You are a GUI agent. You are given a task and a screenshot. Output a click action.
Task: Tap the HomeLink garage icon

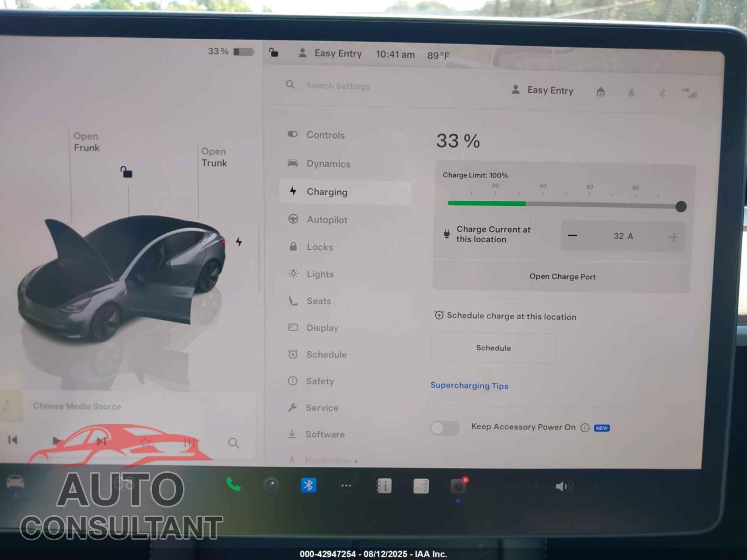(x=601, y=92)
